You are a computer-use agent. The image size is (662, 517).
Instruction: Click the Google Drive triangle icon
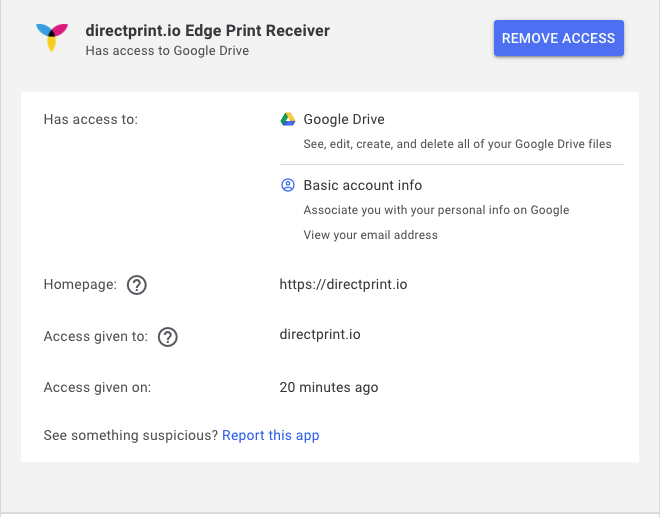coord(288,119)
